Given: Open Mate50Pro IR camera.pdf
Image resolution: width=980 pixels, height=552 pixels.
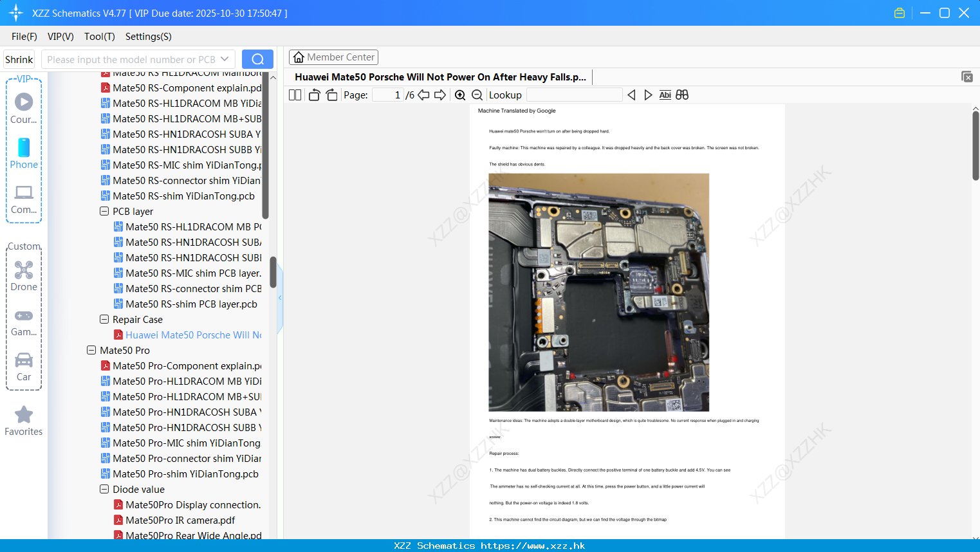Looking at the screenshot, I should pos(175,520).
